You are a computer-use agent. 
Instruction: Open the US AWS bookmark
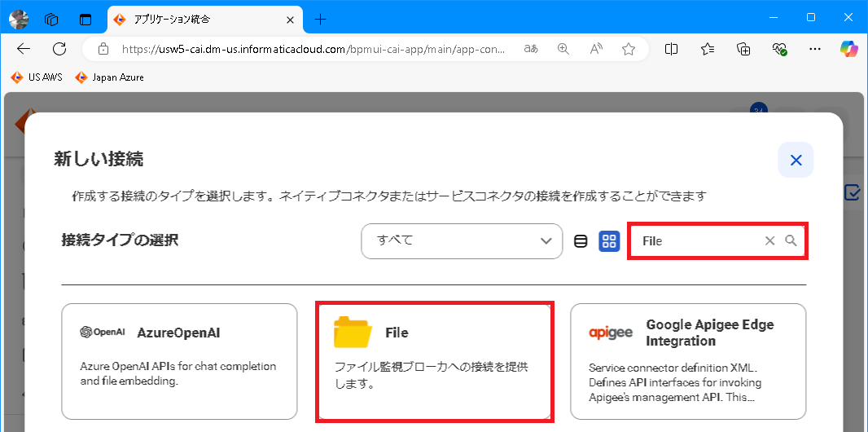click(37, 77)
